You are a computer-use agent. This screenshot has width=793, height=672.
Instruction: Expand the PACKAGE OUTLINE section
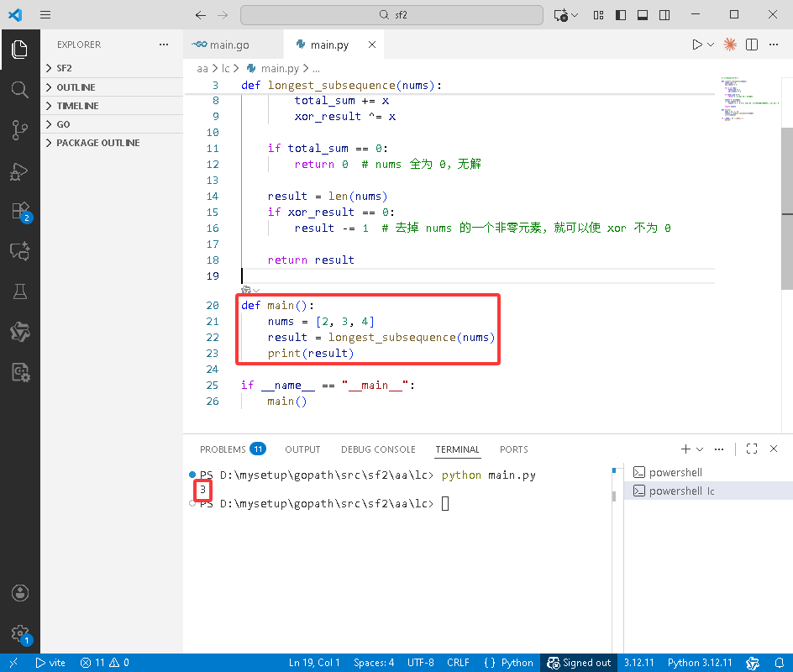[x=111, y=143]
